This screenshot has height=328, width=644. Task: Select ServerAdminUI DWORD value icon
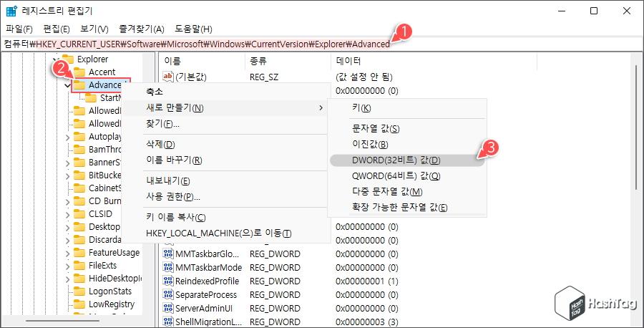(x=168, y=308)
